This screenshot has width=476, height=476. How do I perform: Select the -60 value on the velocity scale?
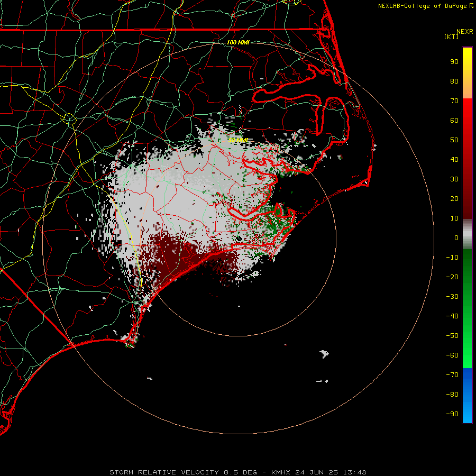[x=452, y=355]
